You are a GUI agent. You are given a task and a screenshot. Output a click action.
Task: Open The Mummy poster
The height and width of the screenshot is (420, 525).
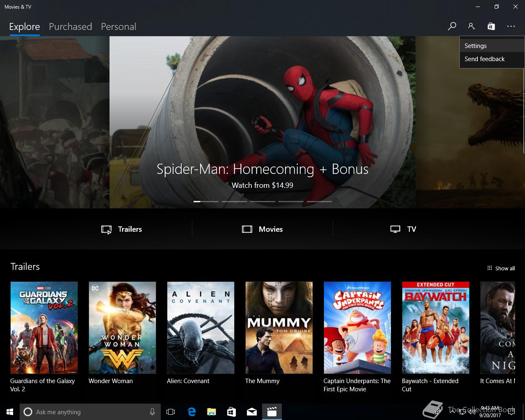click(279, 328)
